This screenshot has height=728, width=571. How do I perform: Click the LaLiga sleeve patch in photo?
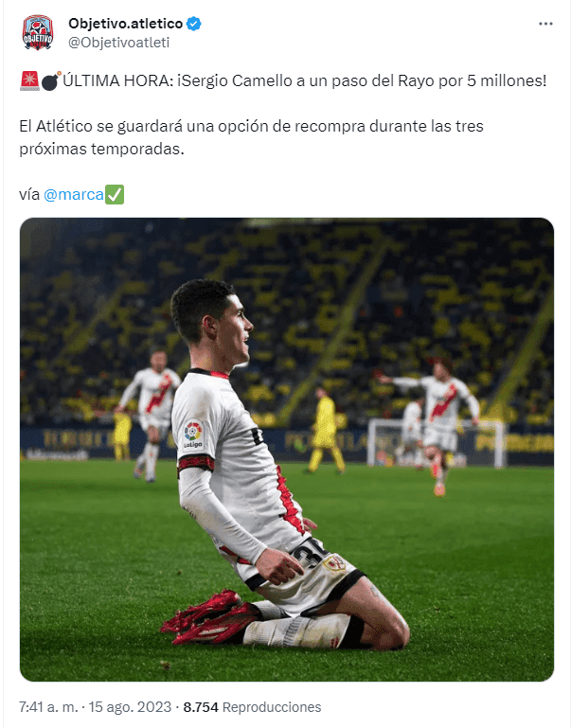[x=193, y=435]
